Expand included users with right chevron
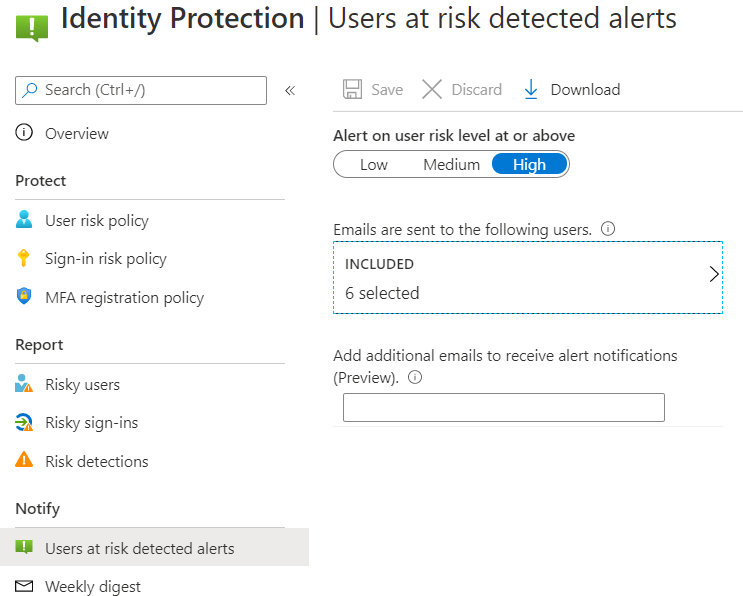The width and height of the screenshot is (743, 596). pos(714,274)
